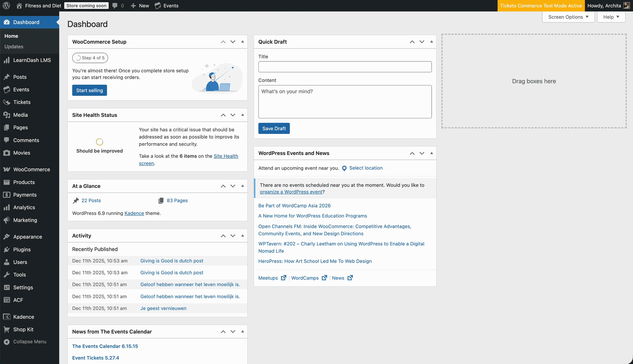Open the comments bubble icon in the admin bar
Viewport: 633px width, 364px height.
coord(115,6)
